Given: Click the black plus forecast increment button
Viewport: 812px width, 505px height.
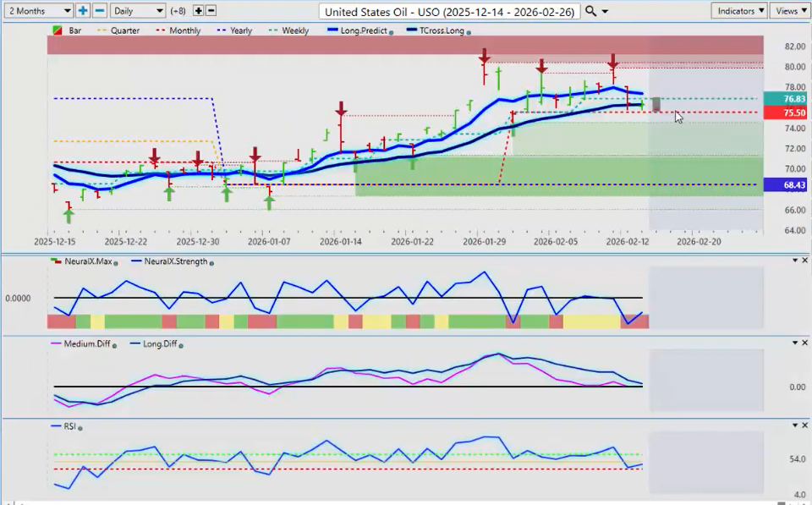Looking at the screenshot, I should point(198,11).
